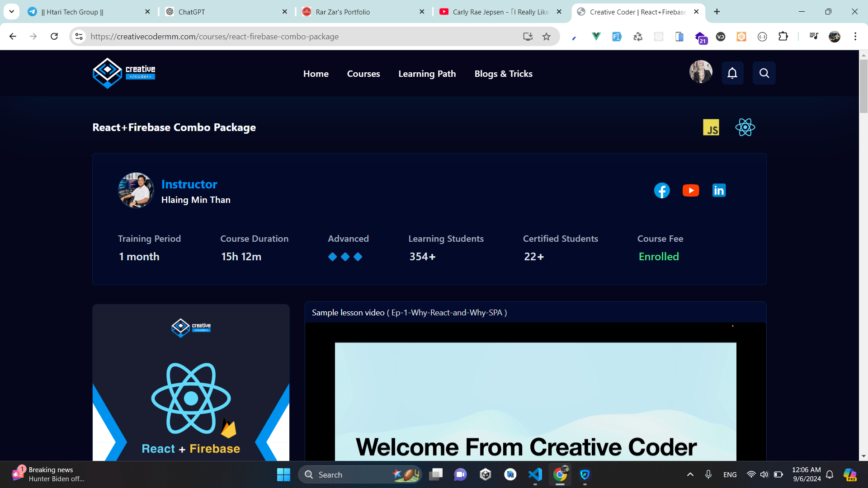Open the instructor's Facebook page icon
This screenshot has height=488, width=868.
coord(662,190)
